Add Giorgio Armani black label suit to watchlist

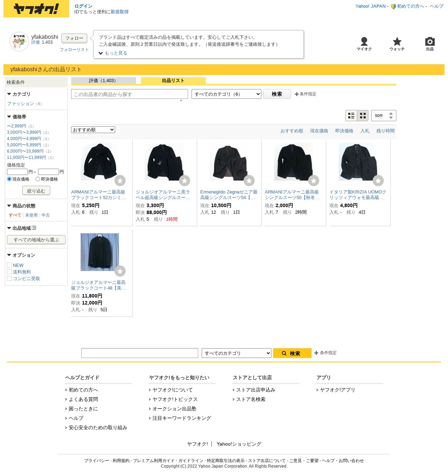(x=185, y=181)
